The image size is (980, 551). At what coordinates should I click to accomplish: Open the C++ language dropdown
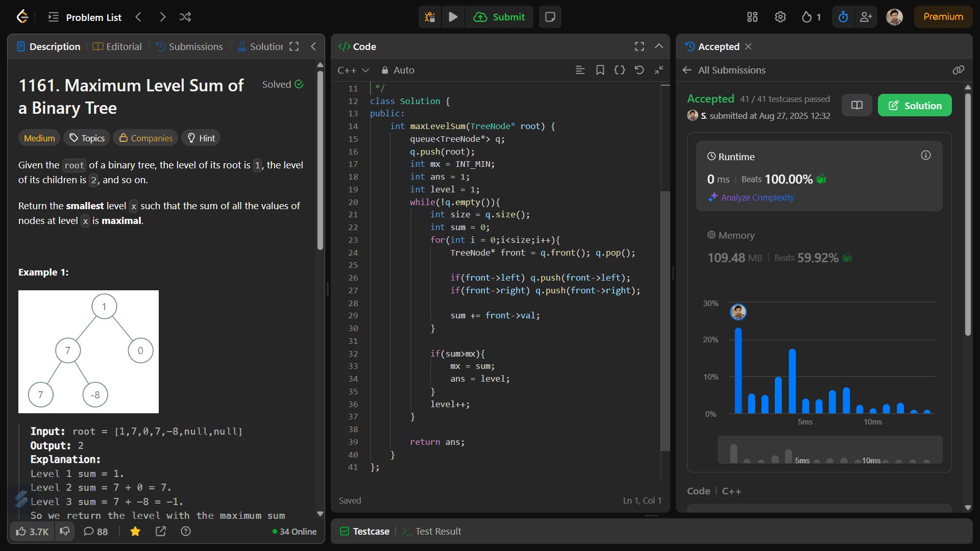click(x=353, y=70)
